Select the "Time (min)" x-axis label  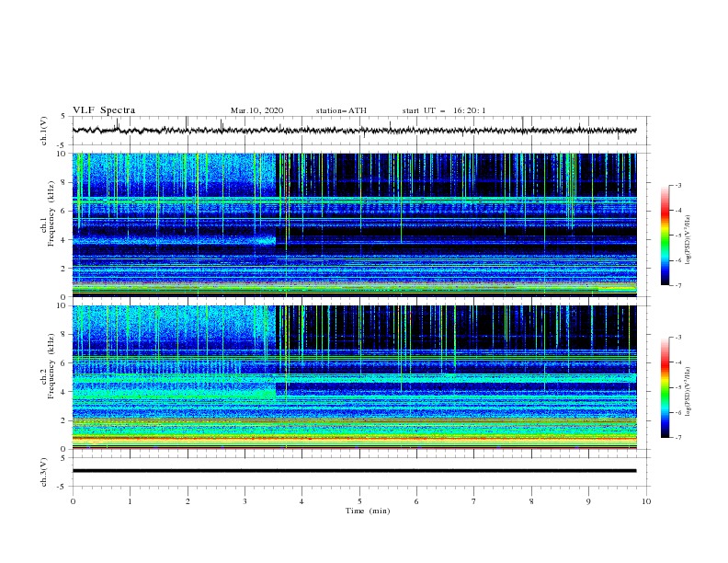pyautogui.click(x=368, y=511)
